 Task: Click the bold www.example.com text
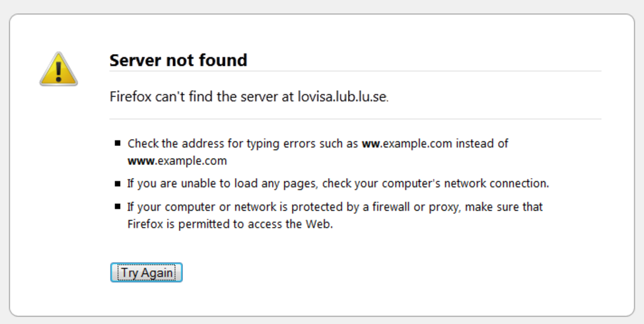[177, 160]
